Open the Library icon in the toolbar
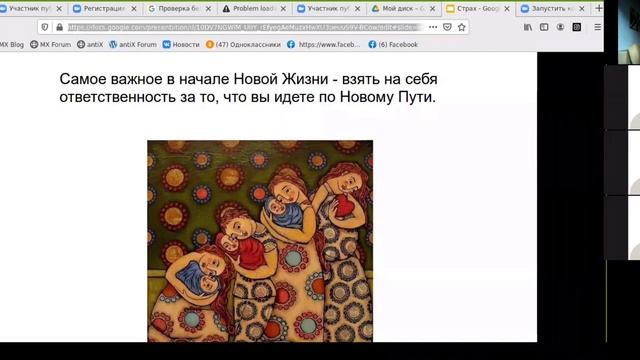Screen dimensions: 640x360 click(528, 27)
